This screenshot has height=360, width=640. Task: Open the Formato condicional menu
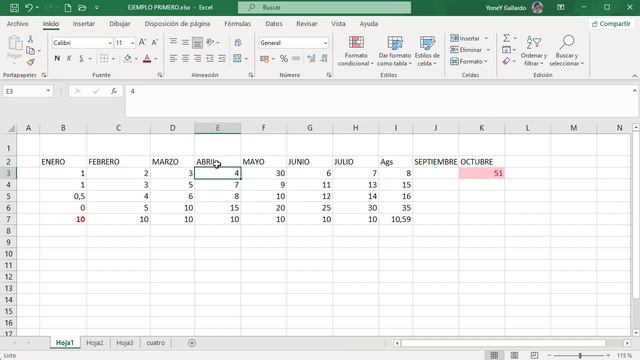356,51
